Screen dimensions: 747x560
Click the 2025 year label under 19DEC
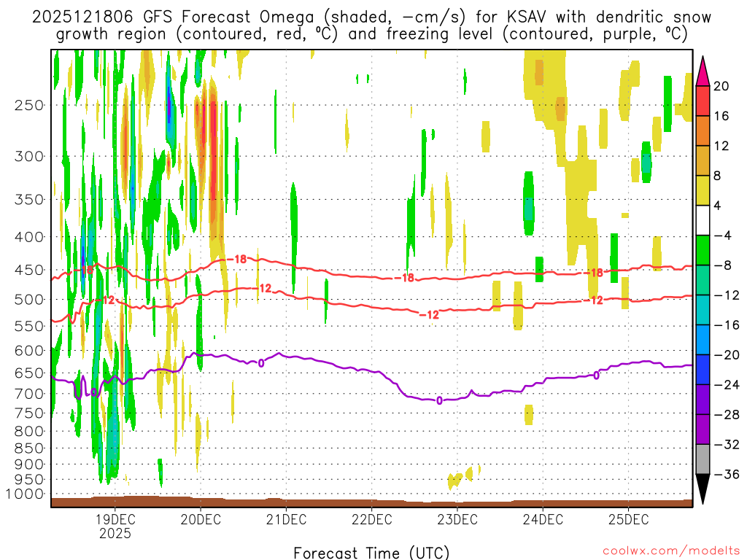click(115, 533)
